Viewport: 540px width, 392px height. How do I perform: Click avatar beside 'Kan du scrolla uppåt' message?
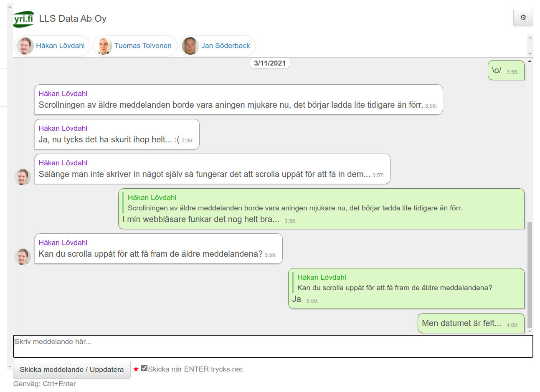tap(23, 257)
